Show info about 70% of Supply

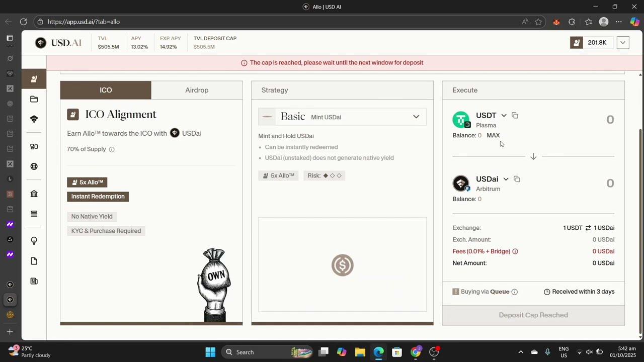click(x=112, y=149)
